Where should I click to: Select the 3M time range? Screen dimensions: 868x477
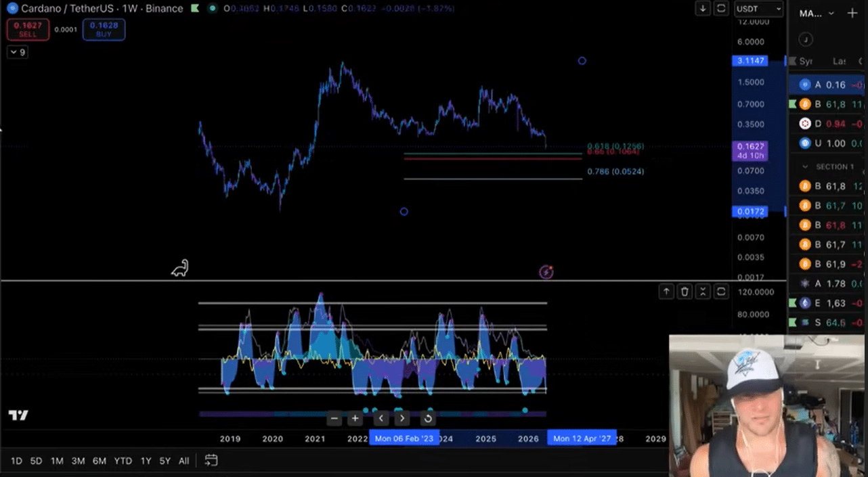pyautogui.click(x=78, y=461)
